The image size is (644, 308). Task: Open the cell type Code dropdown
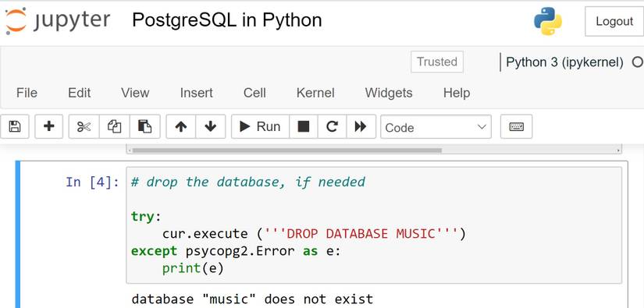436,127
